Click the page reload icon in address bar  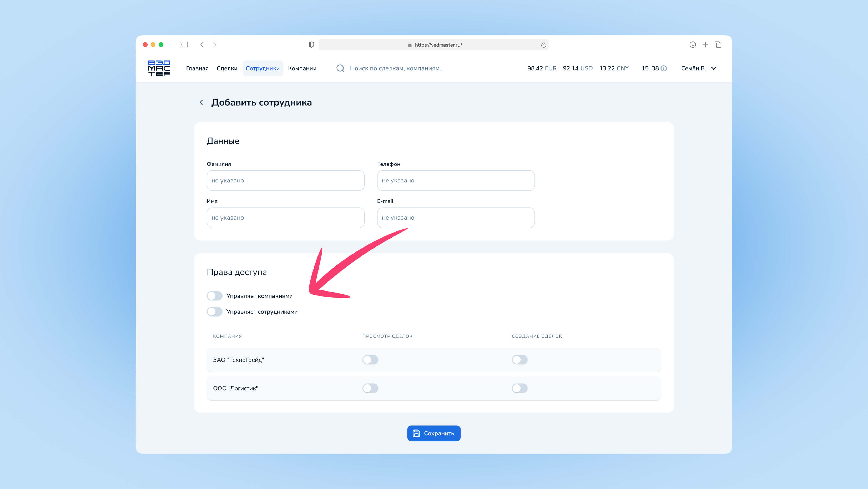click(x=543, y=45)
